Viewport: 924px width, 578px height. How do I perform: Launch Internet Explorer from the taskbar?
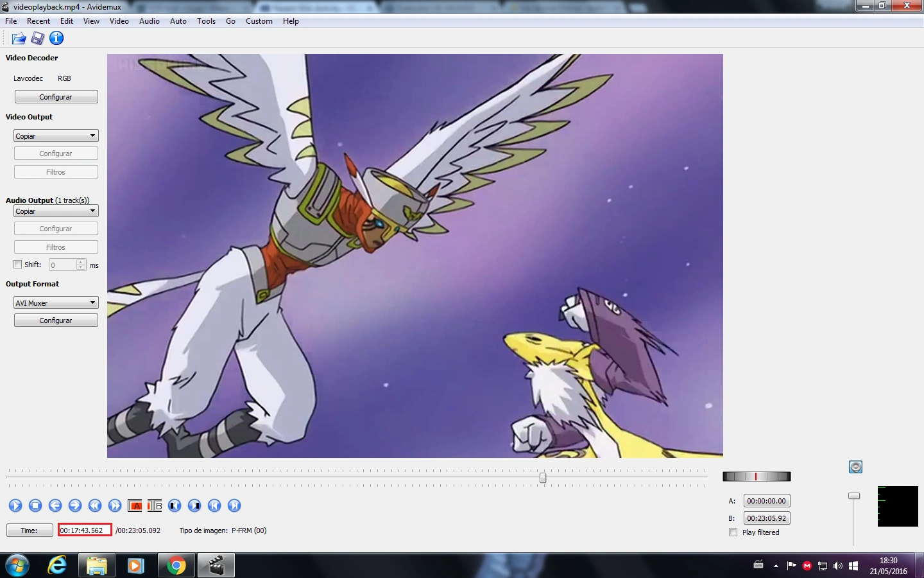[57, 565]
